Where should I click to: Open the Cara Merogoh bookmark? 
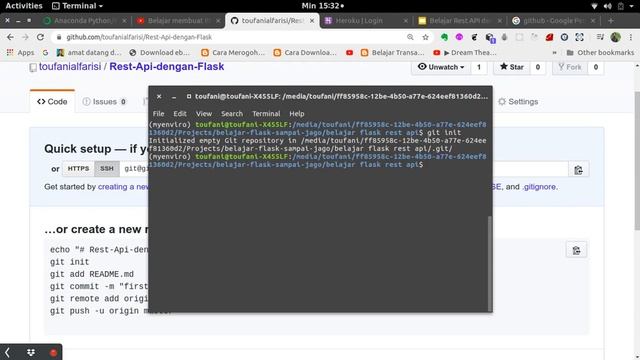click(233, 53)
